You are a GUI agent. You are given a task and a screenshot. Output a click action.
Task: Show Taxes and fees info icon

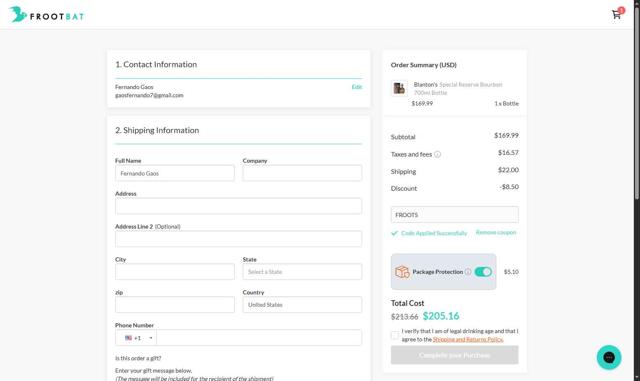coord(437,154)
